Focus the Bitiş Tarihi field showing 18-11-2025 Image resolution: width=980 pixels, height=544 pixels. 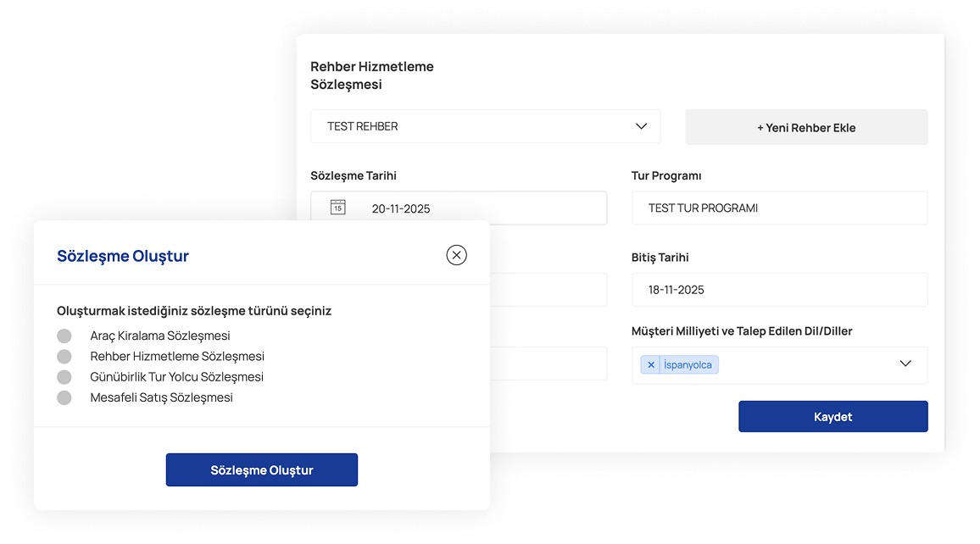[x=779, y=290]
